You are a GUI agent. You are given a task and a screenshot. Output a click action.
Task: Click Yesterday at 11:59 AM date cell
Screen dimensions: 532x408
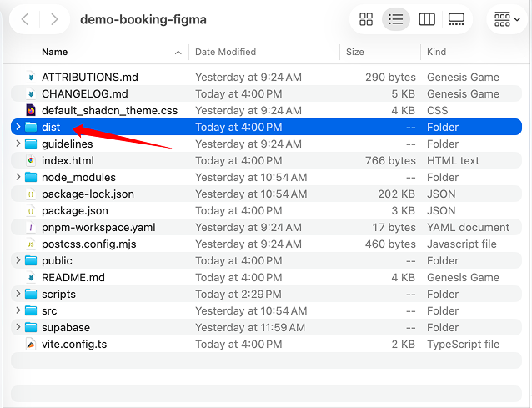pyautogui.click(x=250, y=327)
